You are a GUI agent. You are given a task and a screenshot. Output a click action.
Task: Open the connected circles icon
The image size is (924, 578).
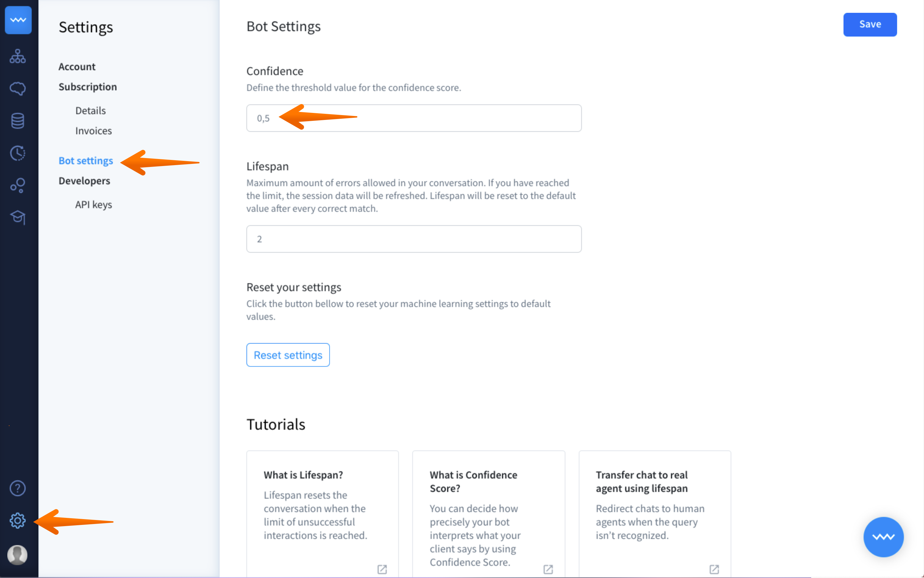[18, 186]
